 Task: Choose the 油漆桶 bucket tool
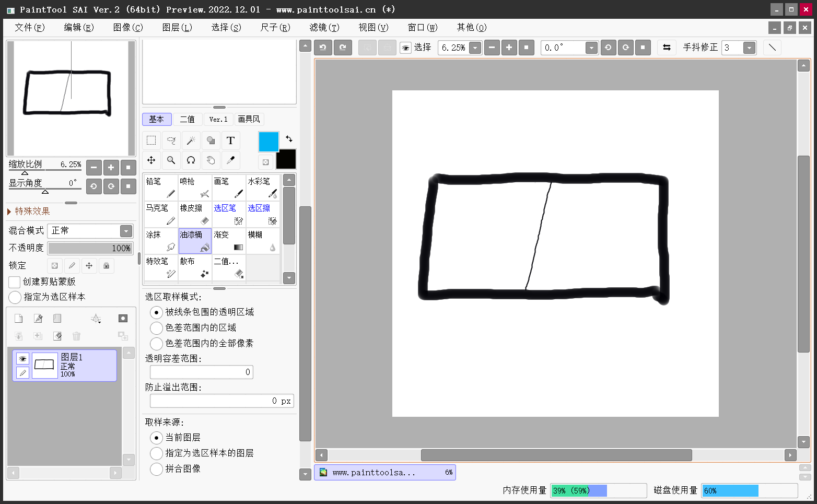[x=195, y=241]
